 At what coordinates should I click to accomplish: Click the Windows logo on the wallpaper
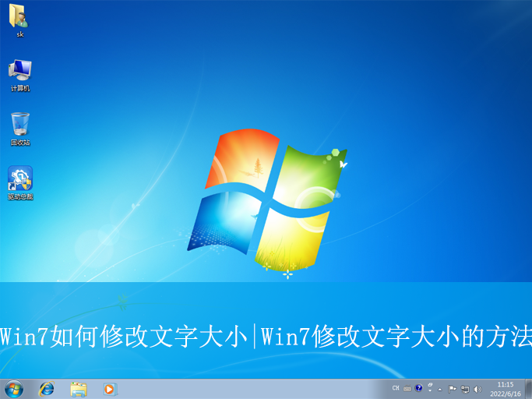[x=266, y=201]
